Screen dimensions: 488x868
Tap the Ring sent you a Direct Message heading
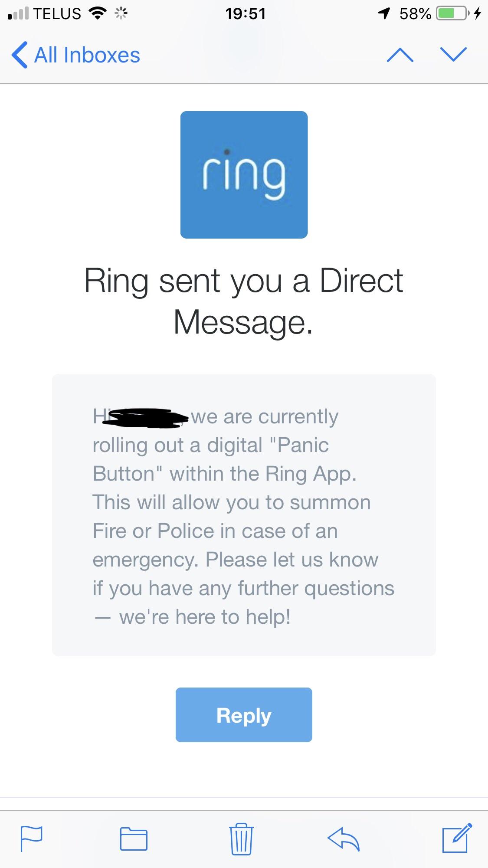(x=244, y=301)
